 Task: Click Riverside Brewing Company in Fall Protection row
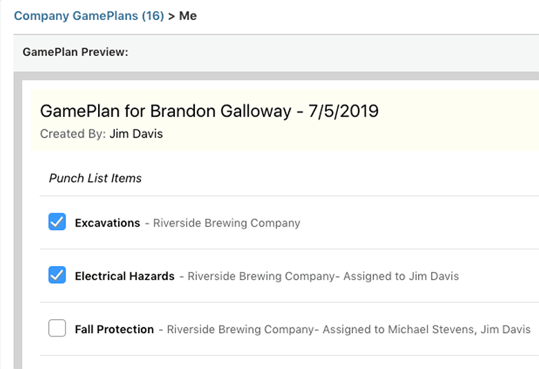pyautogui.click(x=241, y=329)
